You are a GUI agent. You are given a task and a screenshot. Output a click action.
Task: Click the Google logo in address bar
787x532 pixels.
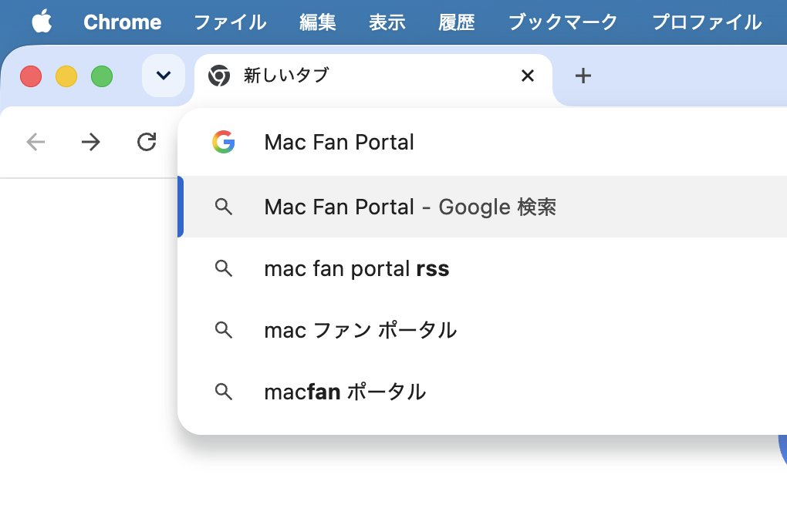click(223, 142)
